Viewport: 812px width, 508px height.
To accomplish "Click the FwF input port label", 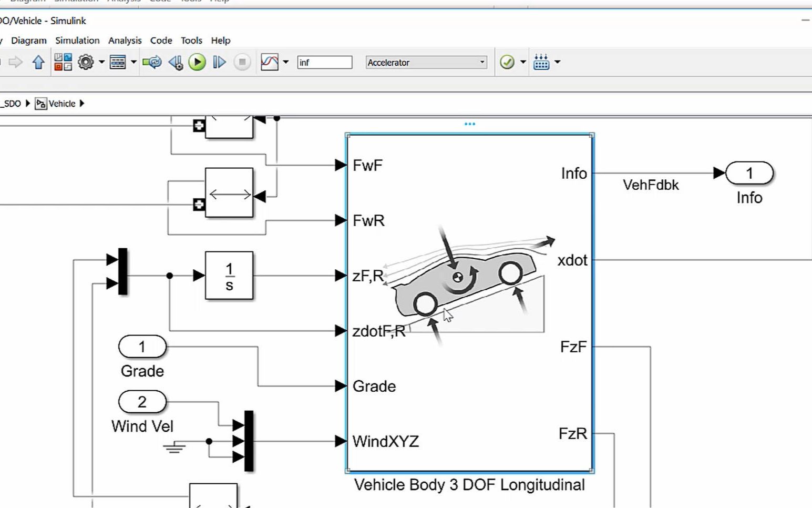I will pyautogui.click(x=368, y=166).
